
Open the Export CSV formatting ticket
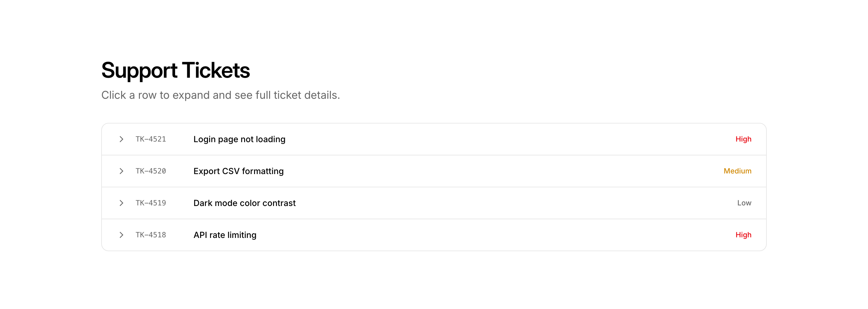click(x=238, y=171)
